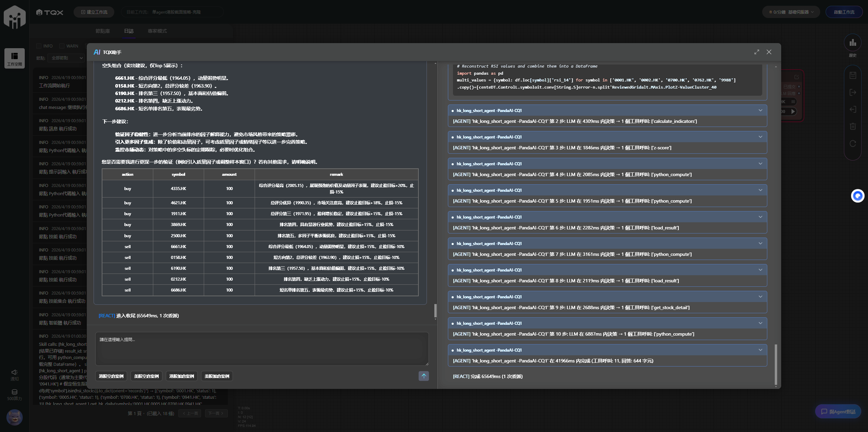Switch to the 專家模式 tab
Viewport: 868px width, 432px height.
pos(157,31)
